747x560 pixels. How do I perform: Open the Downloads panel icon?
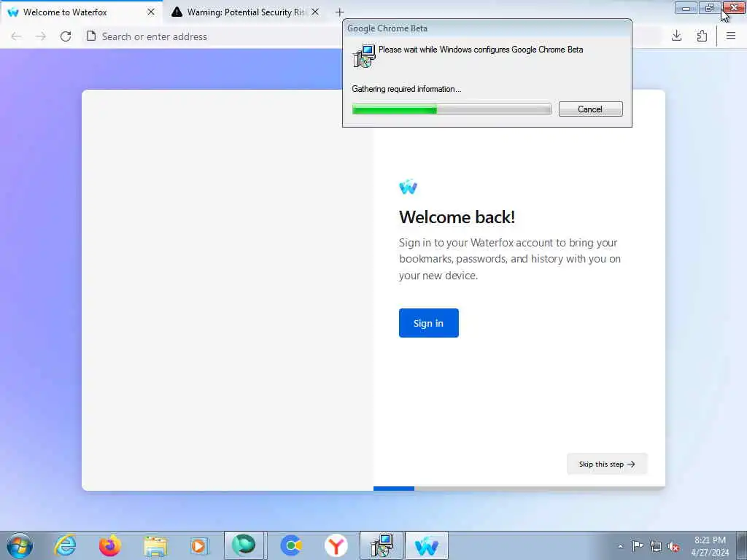pyautogui.click(x=676, y=36)
